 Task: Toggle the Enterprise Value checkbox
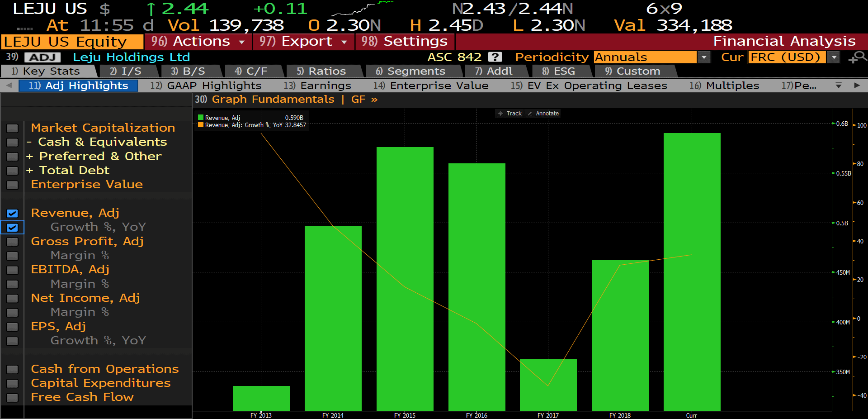pyautogui.click(x=12, y=185)
